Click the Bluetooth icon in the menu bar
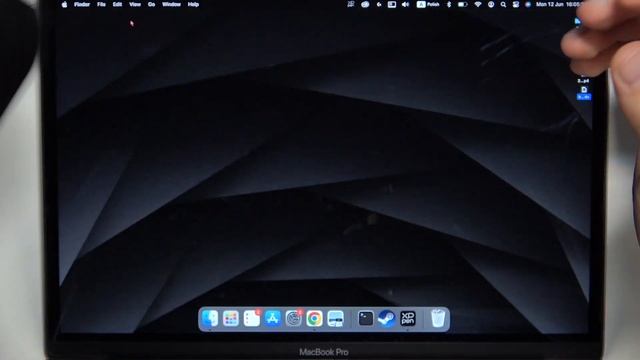Screen dimensions: 640x360 [x=449, y=4]
